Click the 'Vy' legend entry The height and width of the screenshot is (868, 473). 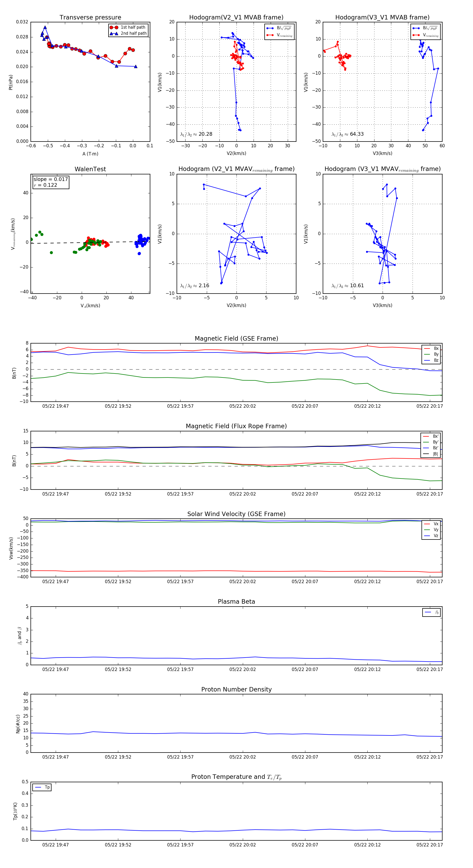[x=431, y=530]
